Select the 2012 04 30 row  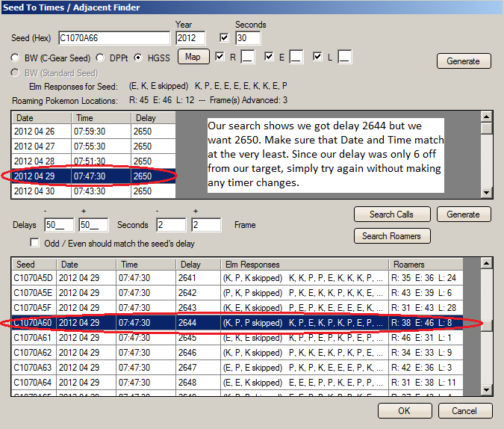93,191
